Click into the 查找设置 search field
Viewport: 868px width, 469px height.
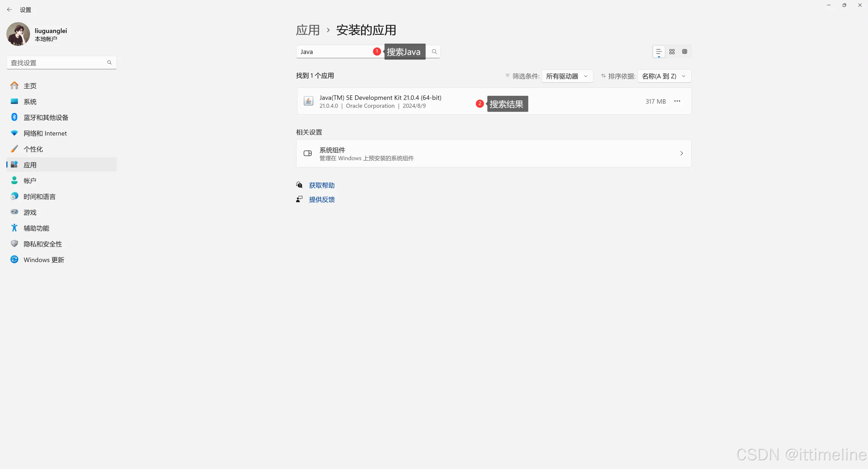(57, 63)
